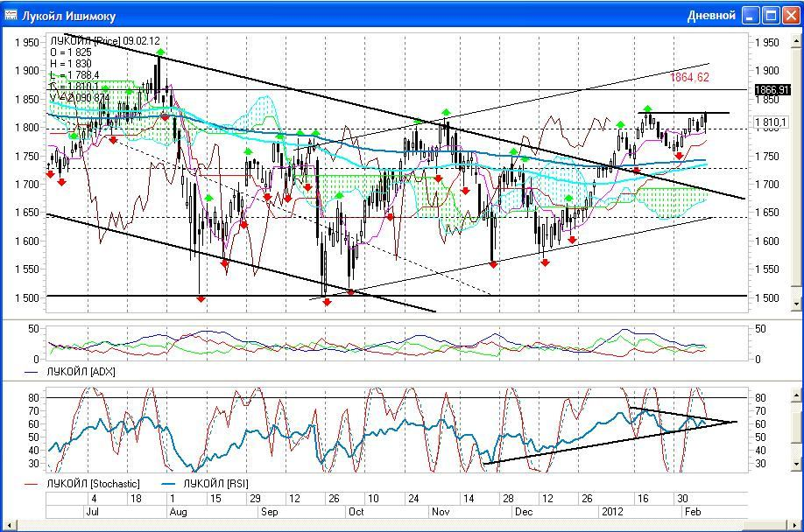The height and width of the screenshot is (532, 804).
Task: Click the Oct month label
Action: (x=356, y=512)
